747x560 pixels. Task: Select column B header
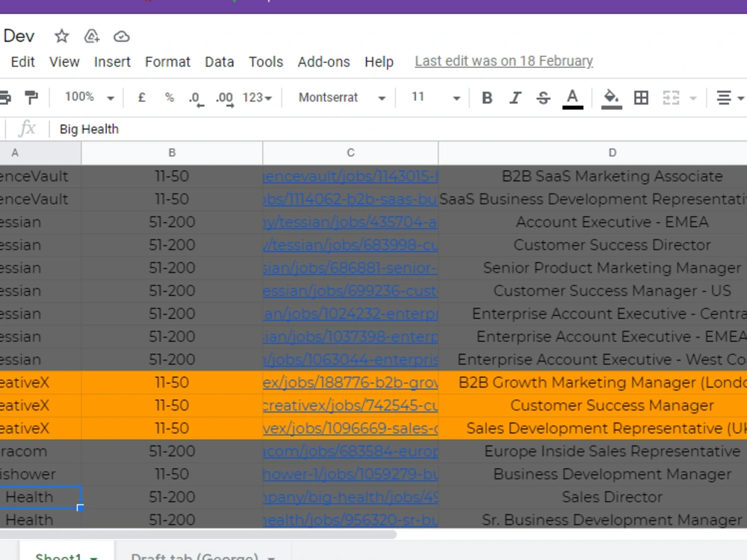(x=172, y=153)
